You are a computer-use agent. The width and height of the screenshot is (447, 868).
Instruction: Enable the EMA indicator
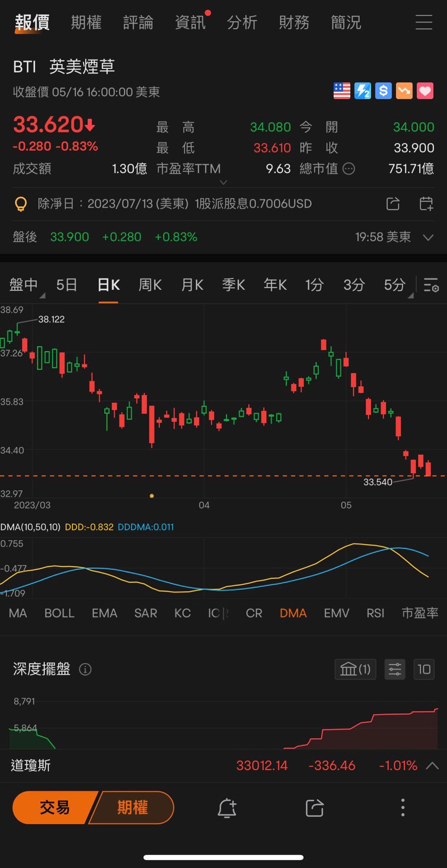[105, 613]
